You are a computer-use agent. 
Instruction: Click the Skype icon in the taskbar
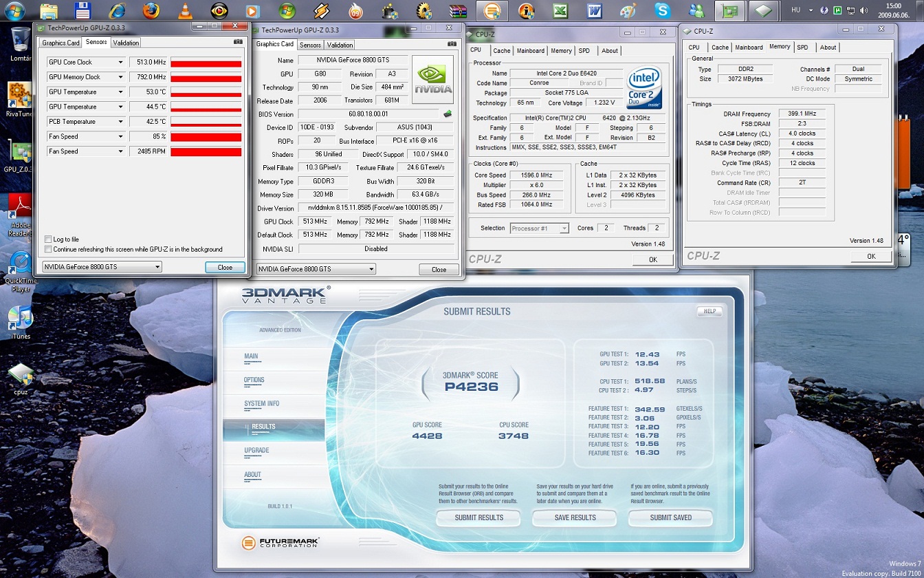point(662,10)
